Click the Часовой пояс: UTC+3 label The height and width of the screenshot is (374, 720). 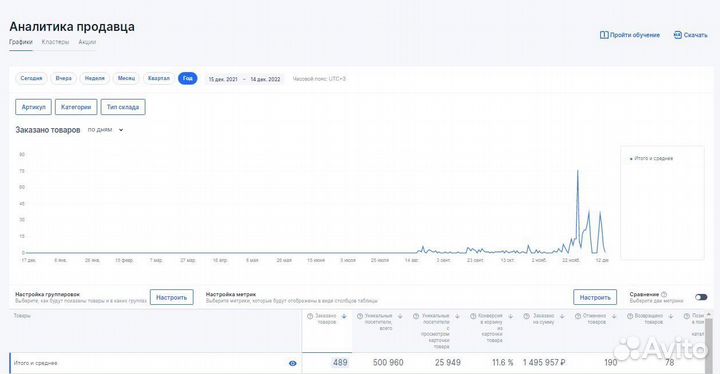coord(319,79)
